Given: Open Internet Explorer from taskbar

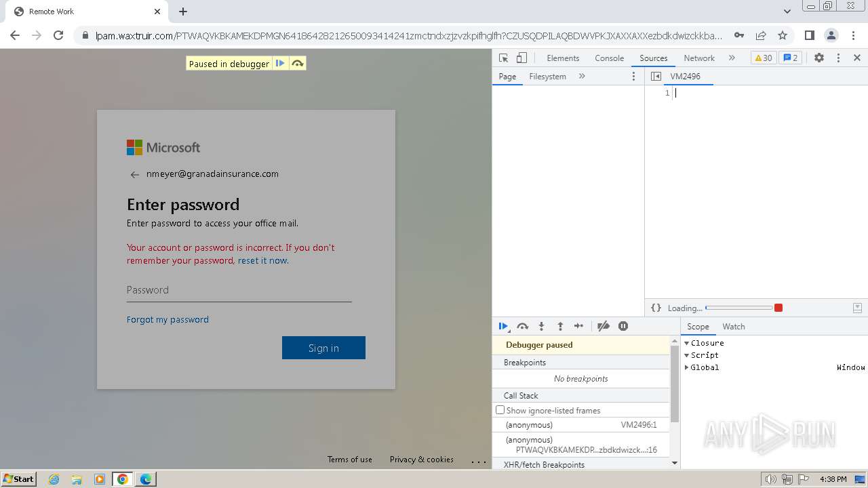Looking at the screenshot, I should coord(54,479).
